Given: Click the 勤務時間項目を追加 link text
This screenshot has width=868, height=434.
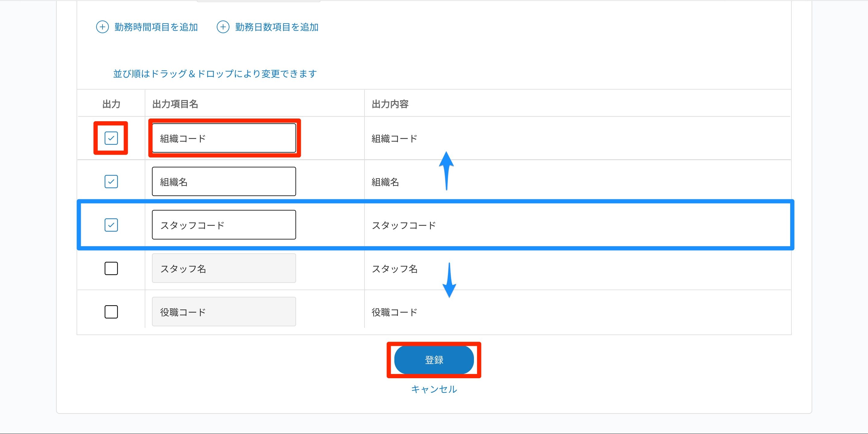Looking at the screenshot, I should pyautogui.click(x=156, y=27).
